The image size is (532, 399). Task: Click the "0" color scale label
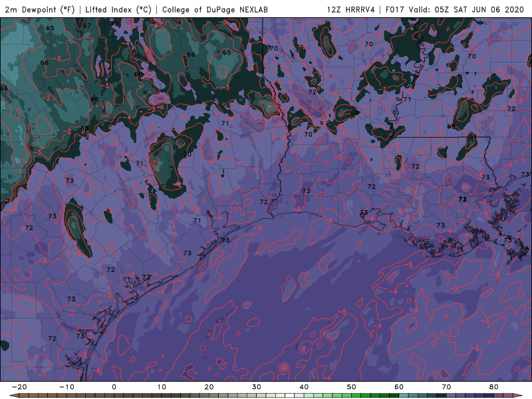[x=114, y=387]
